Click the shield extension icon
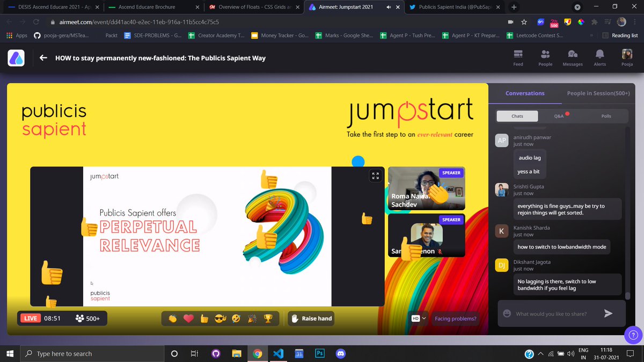Image resolution: width=644 pixels, height=362 pixels. click(568, 22)
